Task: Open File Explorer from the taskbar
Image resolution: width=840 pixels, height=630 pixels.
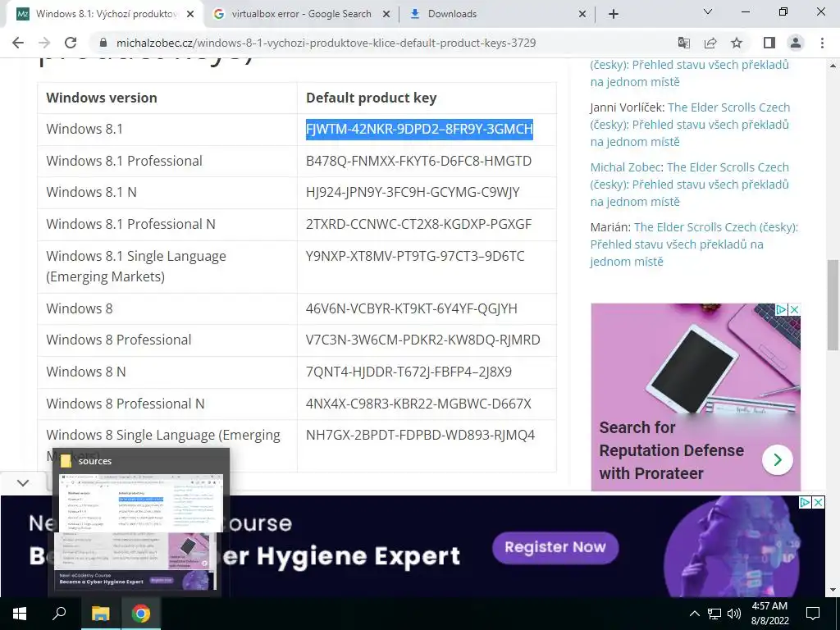Action: (100, 614)
